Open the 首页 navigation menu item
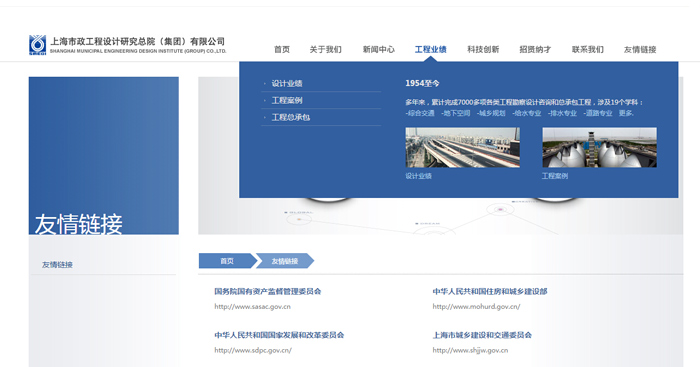The width and height of the screenshot is (700, 367). tap(282, 50)
